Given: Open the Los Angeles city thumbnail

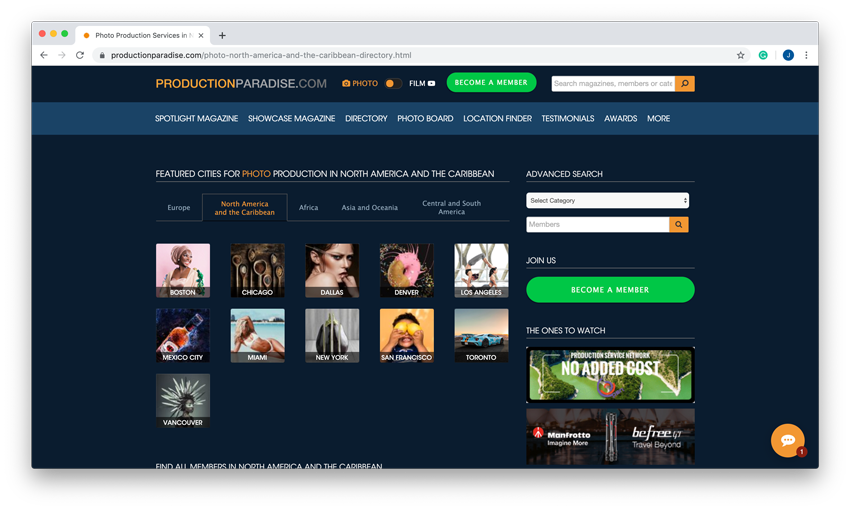Looking at the screenshot, I should coord(481,270).
